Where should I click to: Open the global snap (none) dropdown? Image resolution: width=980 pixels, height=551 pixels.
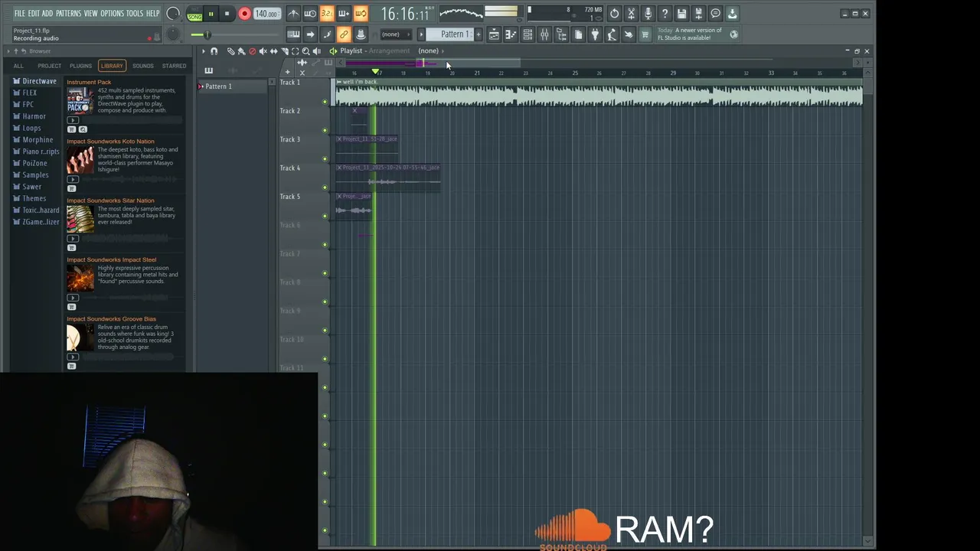click(x=396, y=34)
